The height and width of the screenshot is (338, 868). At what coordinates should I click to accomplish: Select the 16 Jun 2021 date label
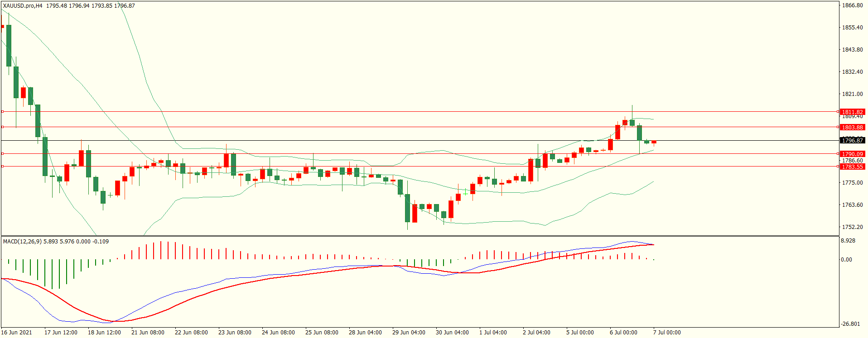coord(17,333)
